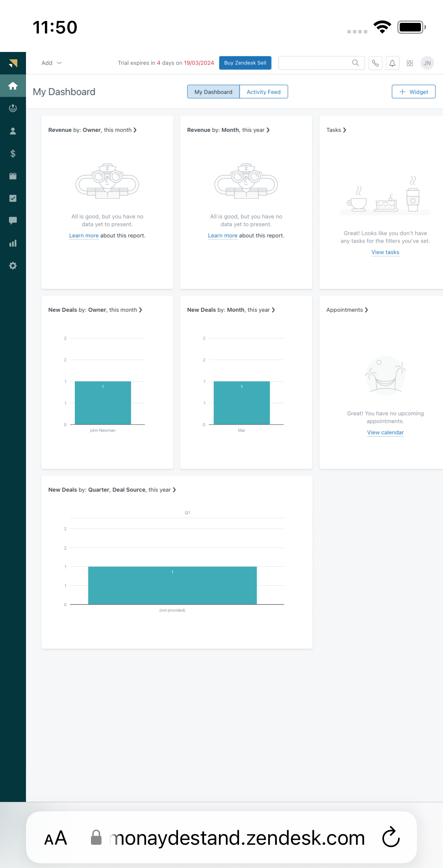Click the add Widget button
This screenshot has height=868, width=443.
pyautogui.click(x=413, y=92)
